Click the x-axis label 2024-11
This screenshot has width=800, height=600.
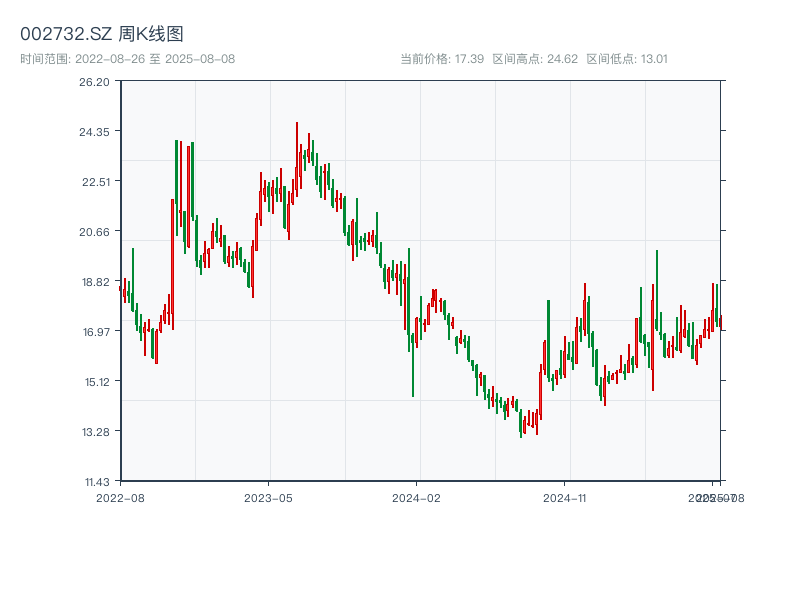pyautogui.click(x=564, y=498)
